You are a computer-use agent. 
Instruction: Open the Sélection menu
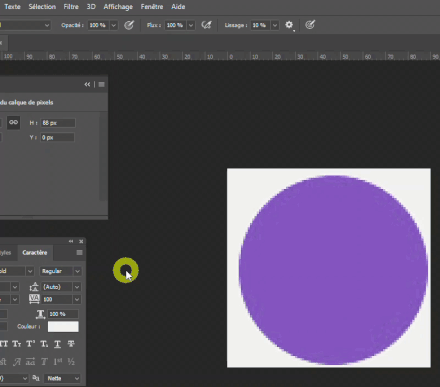click(42, 7)
